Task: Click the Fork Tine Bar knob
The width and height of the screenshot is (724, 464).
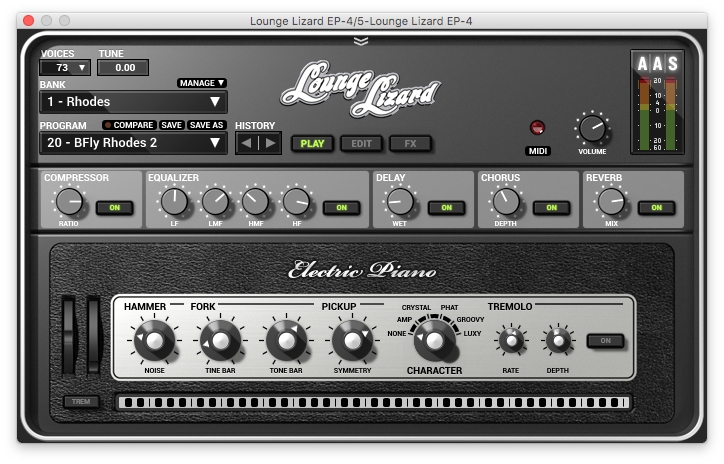Action: [x=220, y=341]
